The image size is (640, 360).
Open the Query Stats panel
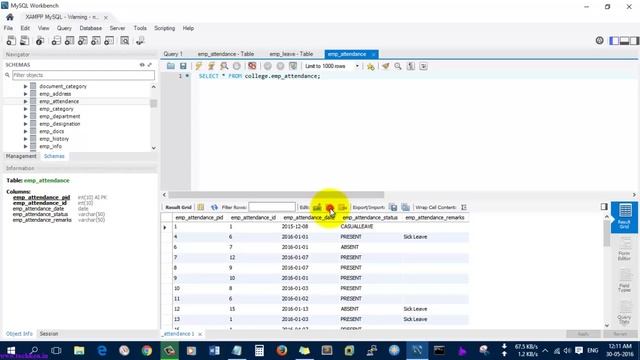coord(624,313)
